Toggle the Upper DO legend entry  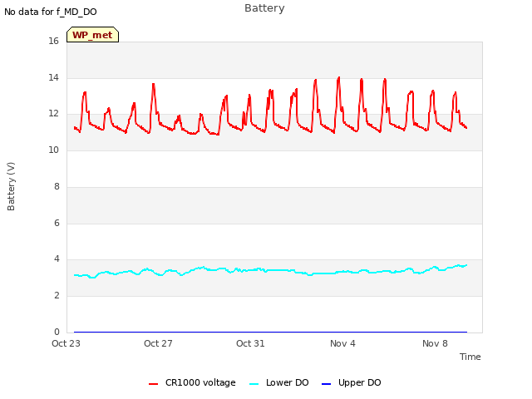(x=351, y=382)
